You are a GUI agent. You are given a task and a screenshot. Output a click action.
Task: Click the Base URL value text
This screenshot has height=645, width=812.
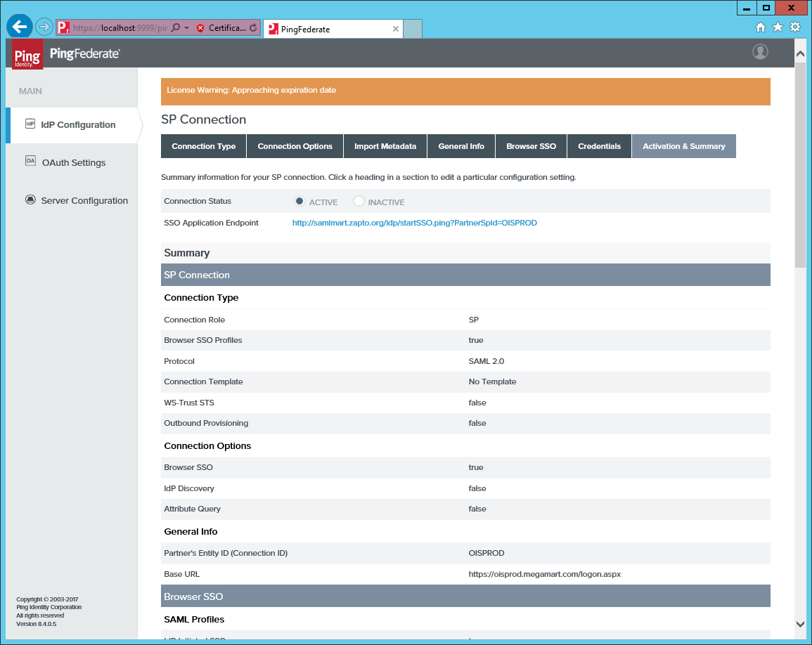tap(544, 574)
